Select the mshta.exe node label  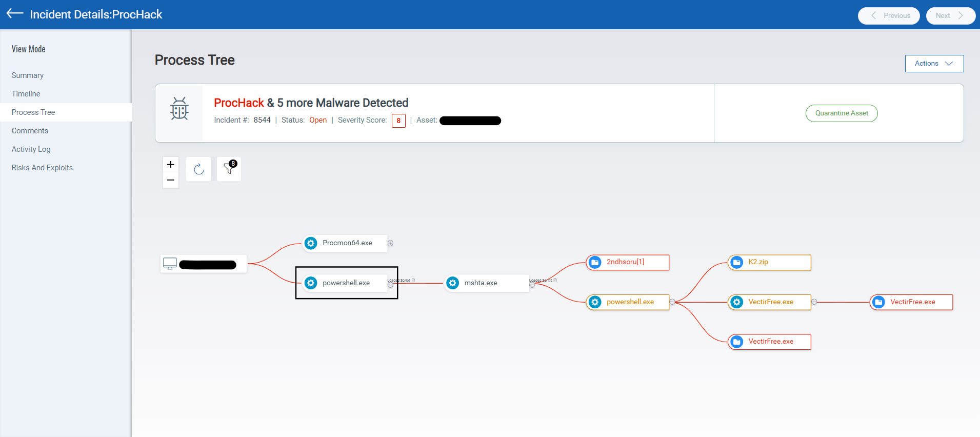[481, 283]
